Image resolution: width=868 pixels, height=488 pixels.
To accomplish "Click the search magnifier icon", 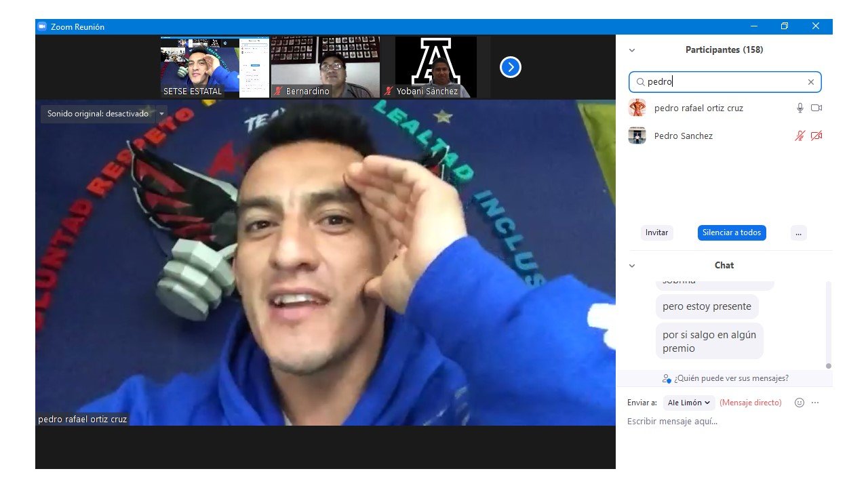I will 639,82.
